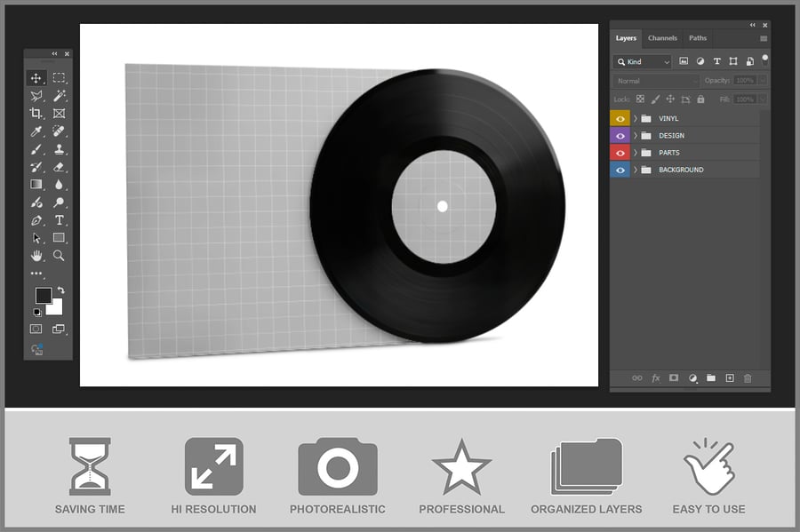Hide the BACKGROUND layer group
This screenshot has height=532, width=800.
coord(620,170)
